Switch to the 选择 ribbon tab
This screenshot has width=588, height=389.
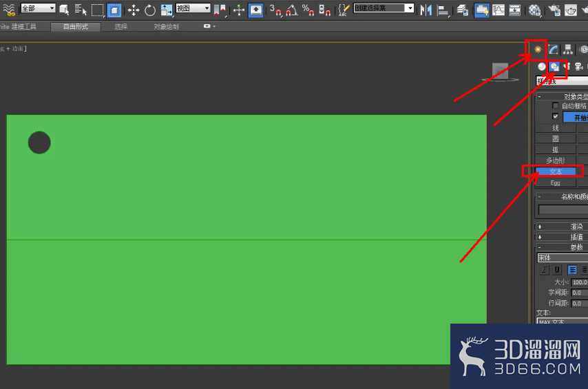point(120,27)
